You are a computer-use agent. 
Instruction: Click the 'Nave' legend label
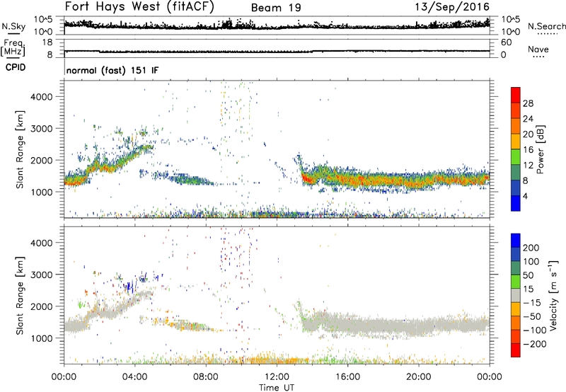coord(538,49)
